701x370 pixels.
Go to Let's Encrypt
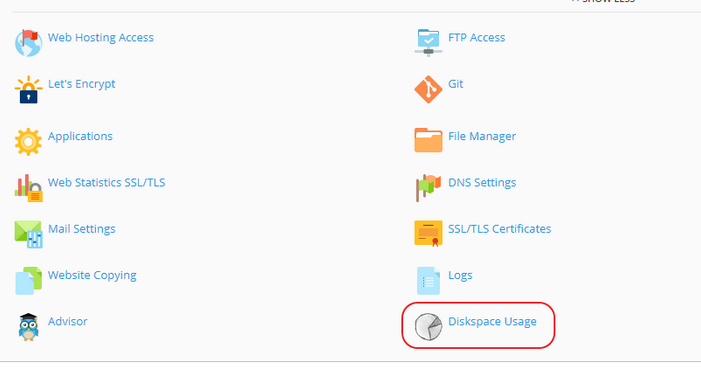(81, 84)
